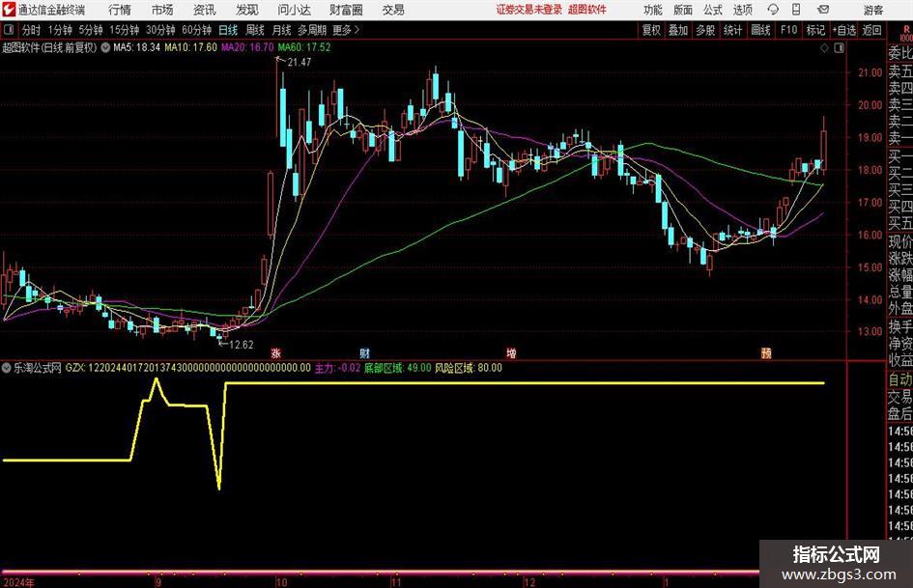
Task: Open the 发现 menu
Action: tap(247, 10)
